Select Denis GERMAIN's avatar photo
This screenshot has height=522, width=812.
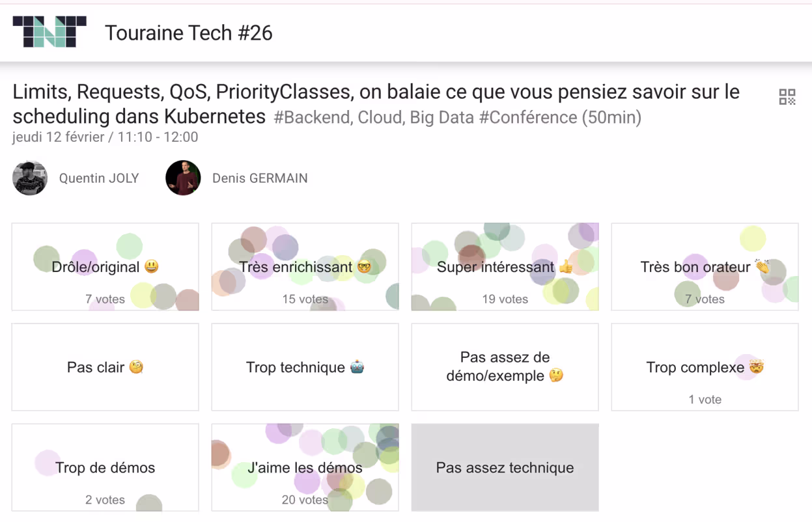click(x=183, y=177)
